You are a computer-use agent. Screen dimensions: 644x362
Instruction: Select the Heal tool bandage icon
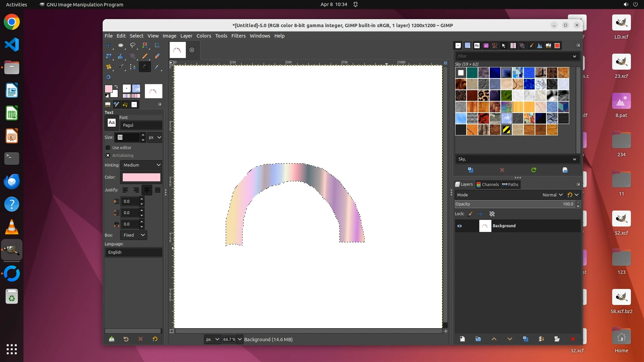[x=109, y=67]
